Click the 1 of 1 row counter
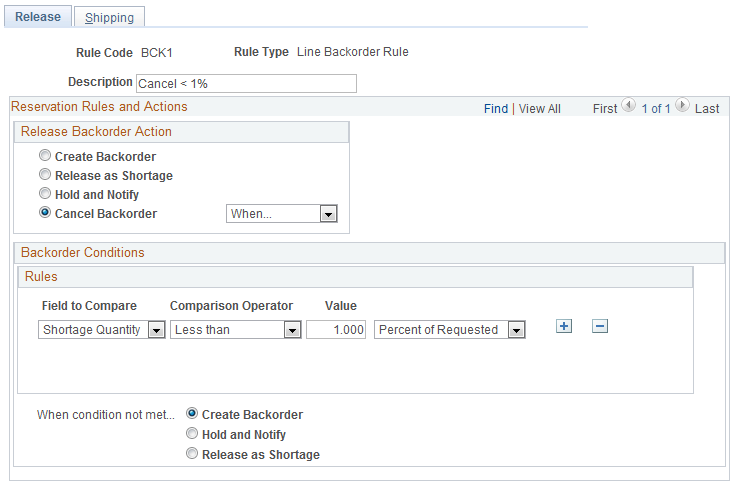The image size is (739, 490). tap(656, 109)
